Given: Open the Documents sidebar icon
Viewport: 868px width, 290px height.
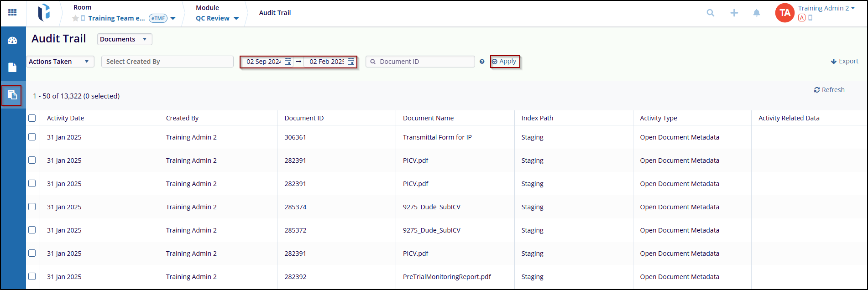Looking at the screenshot, I should pyautogui.click(x=12, y=67).
